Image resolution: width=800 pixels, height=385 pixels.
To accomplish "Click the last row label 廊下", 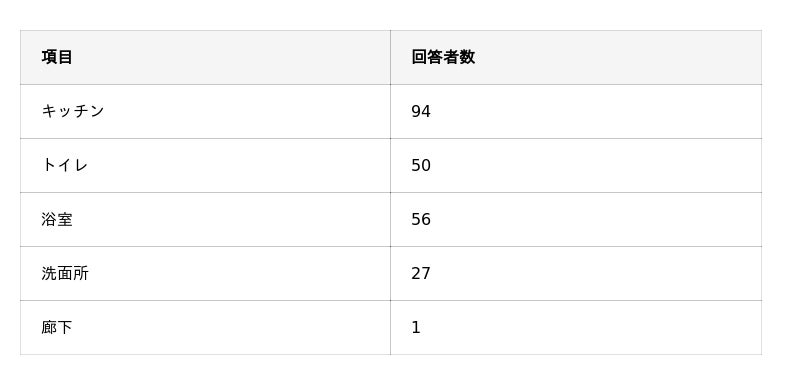I will pos(57,327).
